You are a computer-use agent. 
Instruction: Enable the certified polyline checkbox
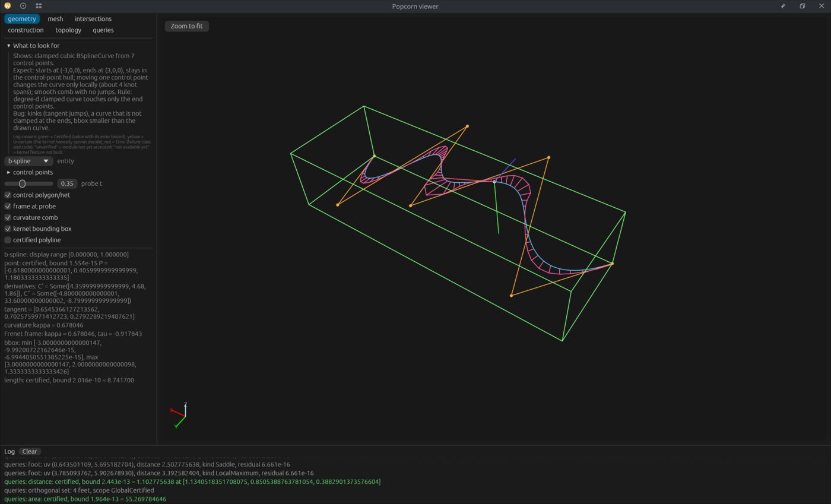(8, 240)
